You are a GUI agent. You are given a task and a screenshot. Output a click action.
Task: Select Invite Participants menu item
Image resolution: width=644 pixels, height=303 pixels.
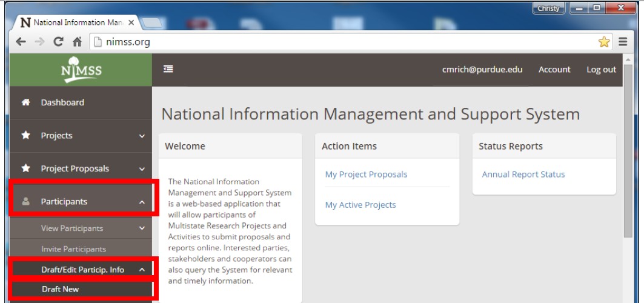[x=73, y=249]
